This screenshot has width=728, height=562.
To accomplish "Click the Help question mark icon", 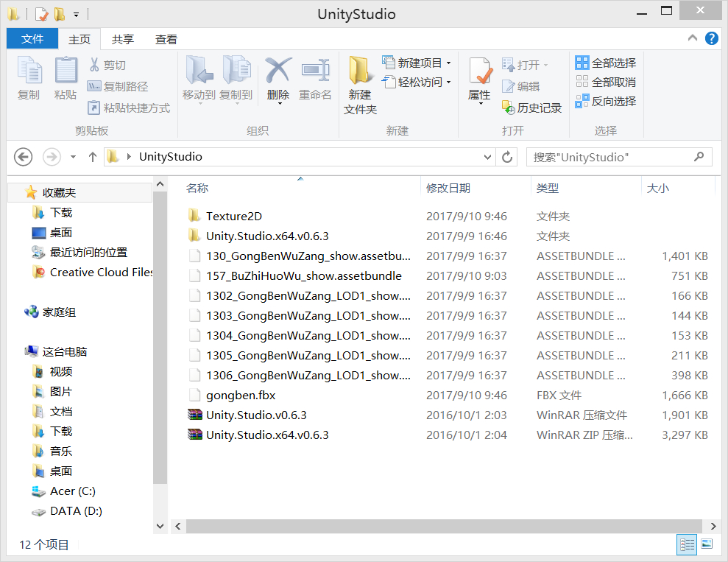I will [711, 38].
